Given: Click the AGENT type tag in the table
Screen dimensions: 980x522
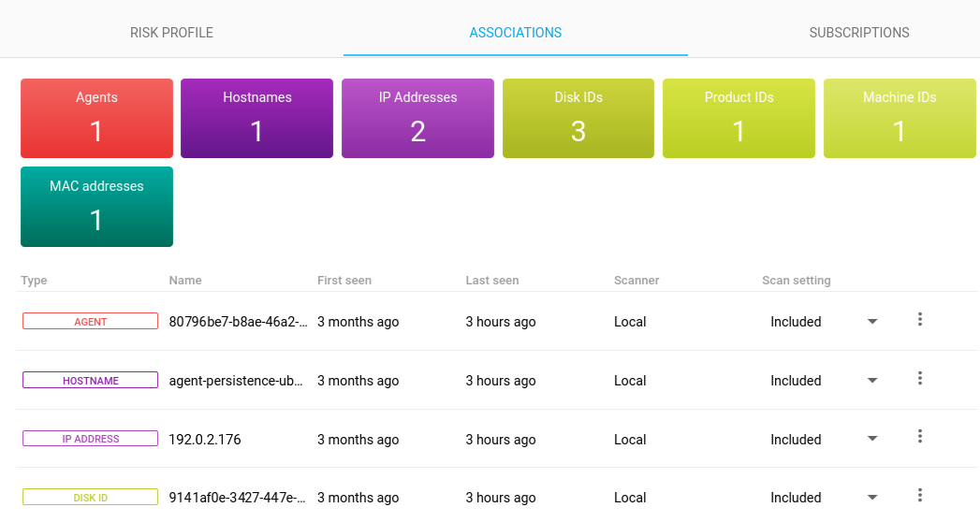Looking at the screenshot, I should 91,322.
